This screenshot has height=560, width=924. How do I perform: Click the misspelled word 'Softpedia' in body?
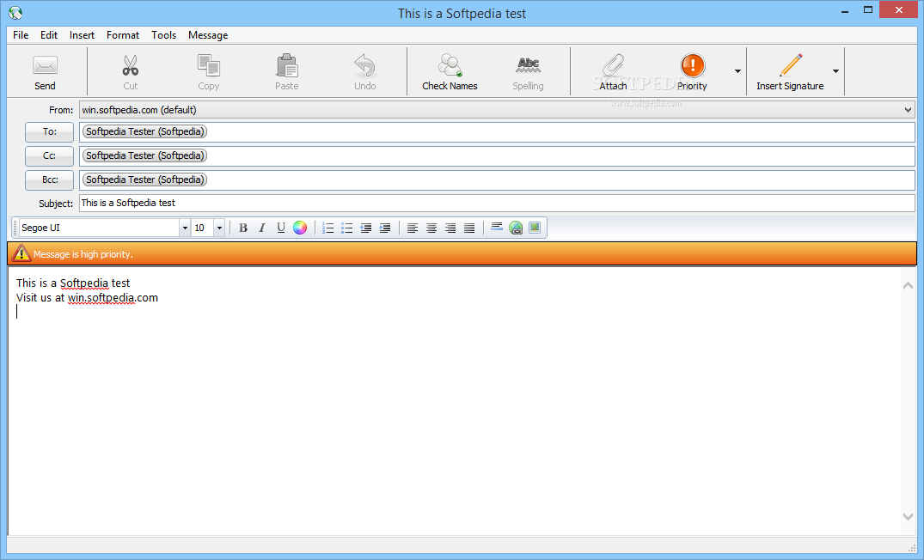[x=84, y=283]
